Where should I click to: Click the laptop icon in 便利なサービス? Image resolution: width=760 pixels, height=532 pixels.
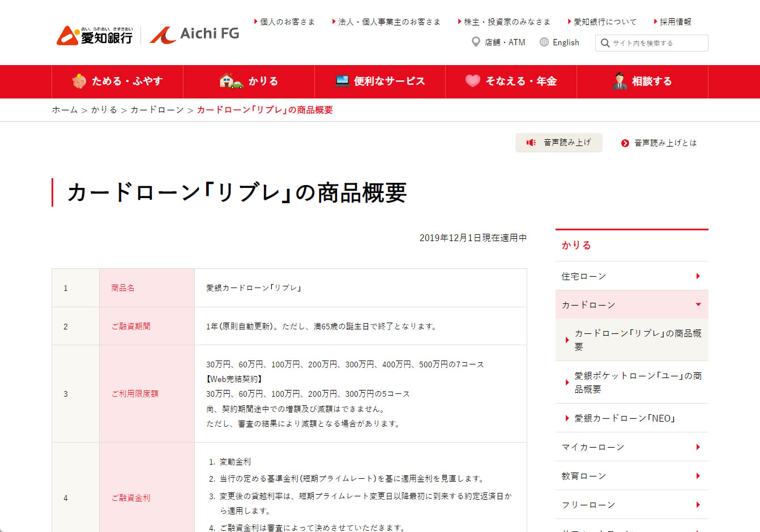click(342, 81)
